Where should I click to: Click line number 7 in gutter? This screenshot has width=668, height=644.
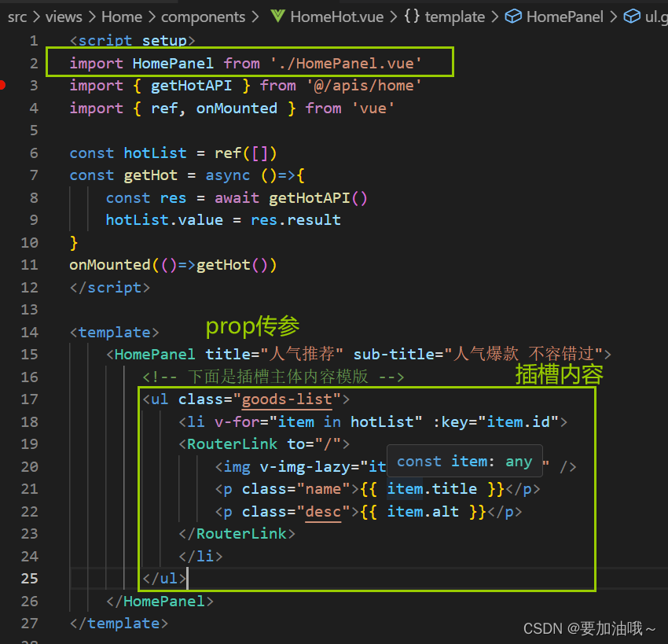(34, 175)
